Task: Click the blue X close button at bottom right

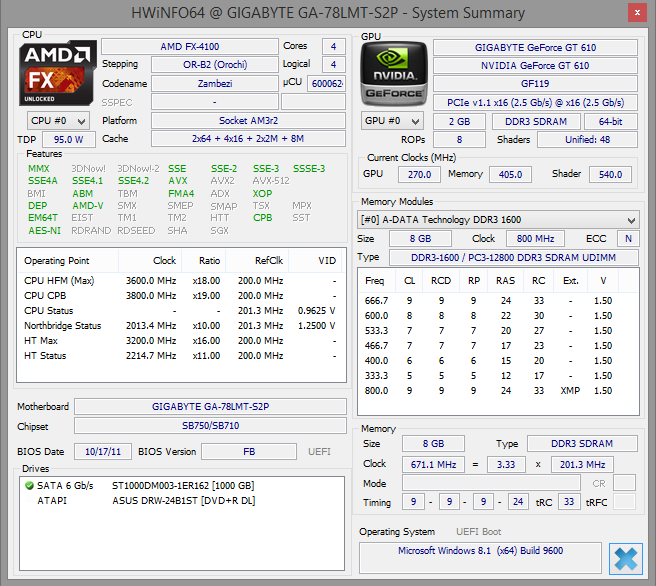Action: [625, 559]
